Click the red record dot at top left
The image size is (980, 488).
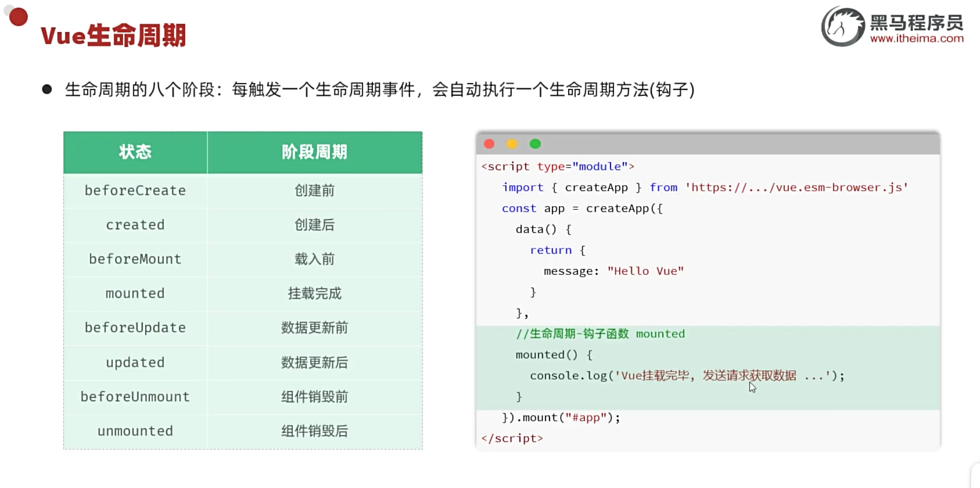[x=19, y=17]
